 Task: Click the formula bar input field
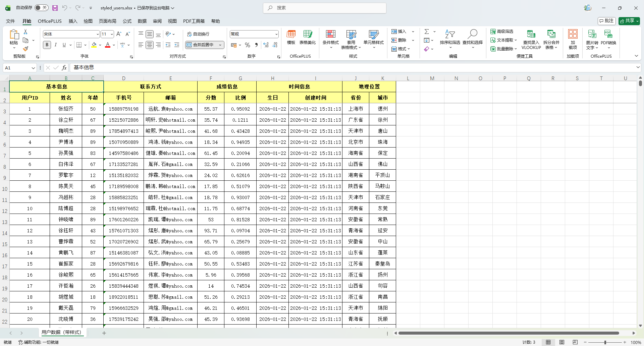coord(335,68)
